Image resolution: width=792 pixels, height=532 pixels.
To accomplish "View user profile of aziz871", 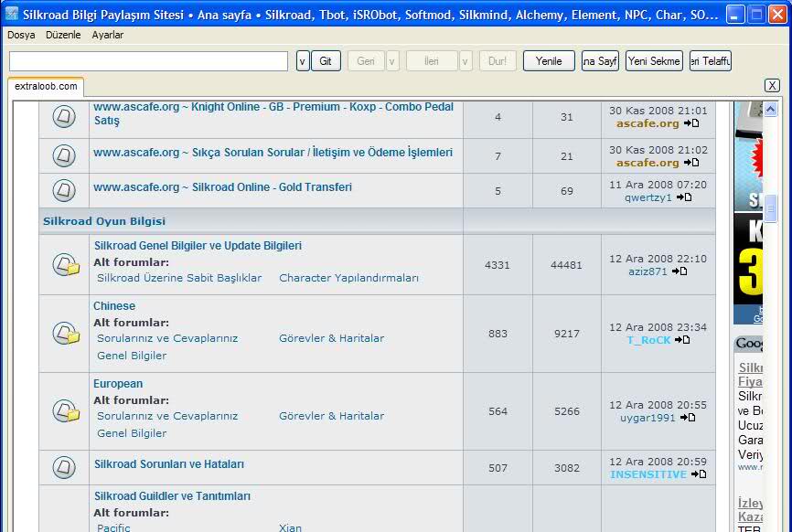I will tap(648, 271).
